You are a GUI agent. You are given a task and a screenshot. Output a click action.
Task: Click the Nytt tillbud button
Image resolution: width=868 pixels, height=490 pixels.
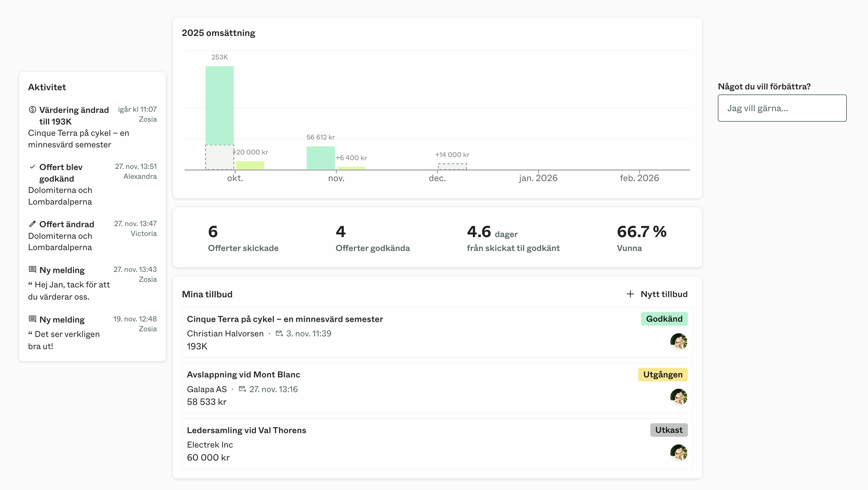664,294
